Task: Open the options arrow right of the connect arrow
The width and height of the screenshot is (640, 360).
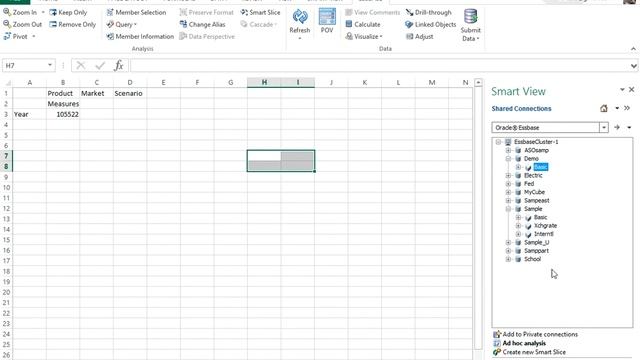Action: (x=629, y=127)
